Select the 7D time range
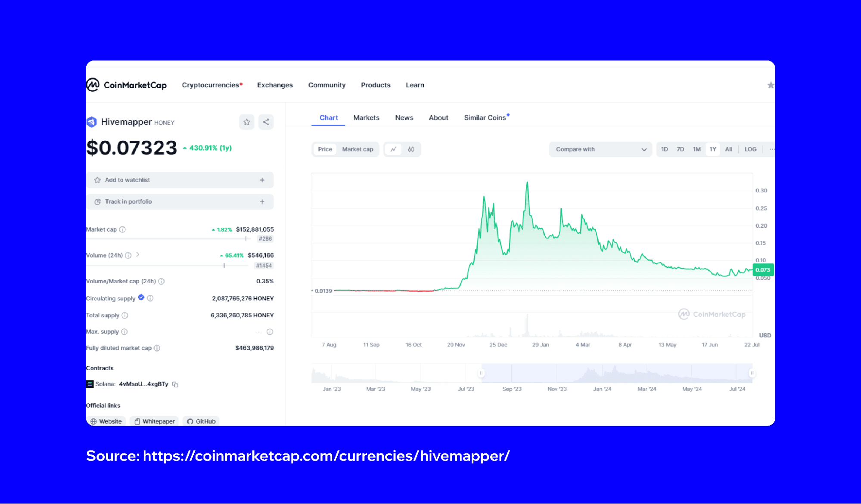Viewport: 861px width, 504px height. pyautogui.click(x=681, y=149)
